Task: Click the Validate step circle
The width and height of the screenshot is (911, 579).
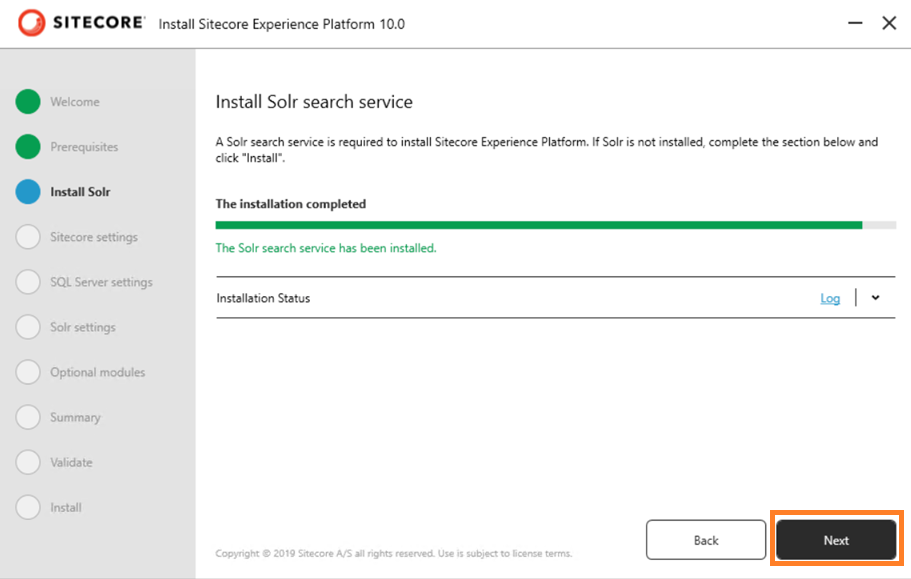Action: [x=28, y=462]
